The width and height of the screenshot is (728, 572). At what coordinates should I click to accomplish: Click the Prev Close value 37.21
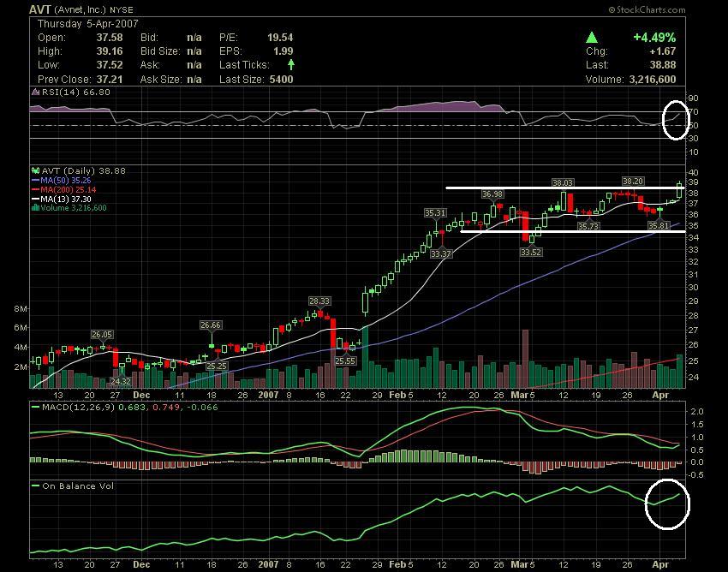click(110, 80)
